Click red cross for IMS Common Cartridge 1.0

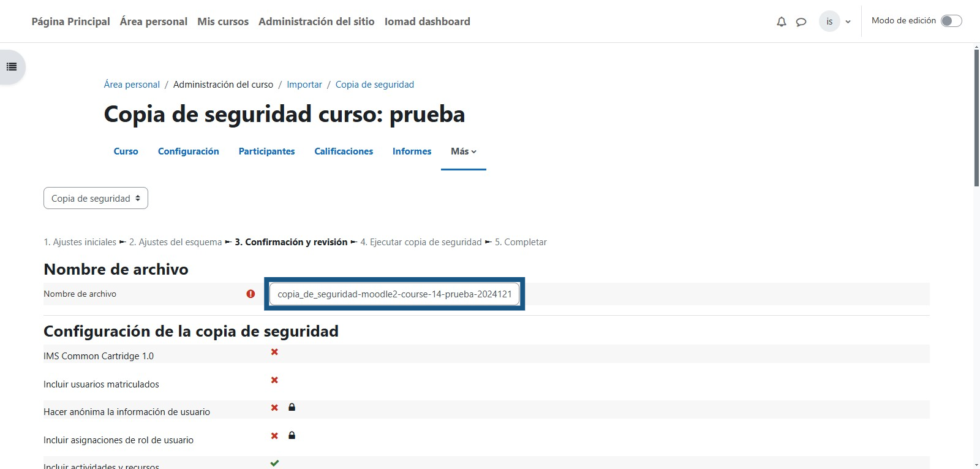(x=274, y=352)
